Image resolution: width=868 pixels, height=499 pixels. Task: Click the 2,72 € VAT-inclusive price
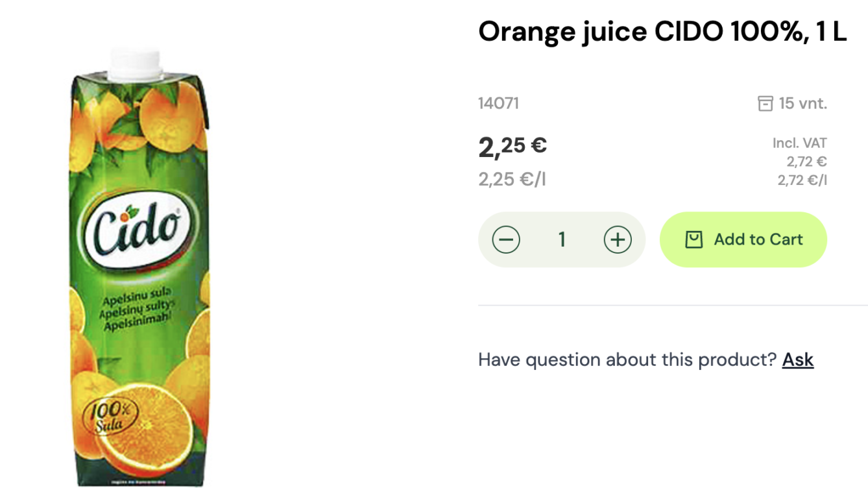807,162
